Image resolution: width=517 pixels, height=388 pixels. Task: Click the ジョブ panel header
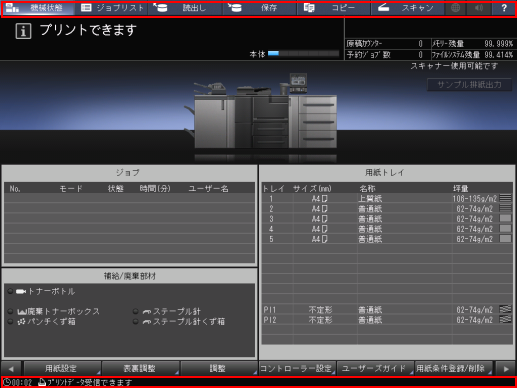click(x=128, y=172)
